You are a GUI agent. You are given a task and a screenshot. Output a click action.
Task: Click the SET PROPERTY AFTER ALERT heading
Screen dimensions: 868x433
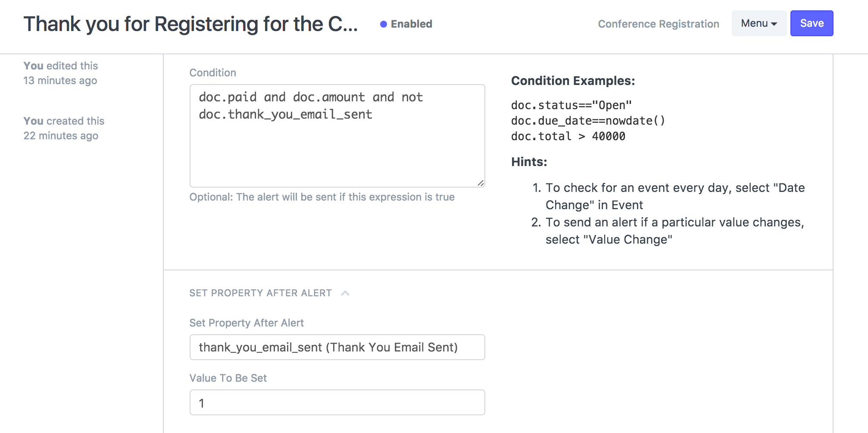(x=260, y=293)
